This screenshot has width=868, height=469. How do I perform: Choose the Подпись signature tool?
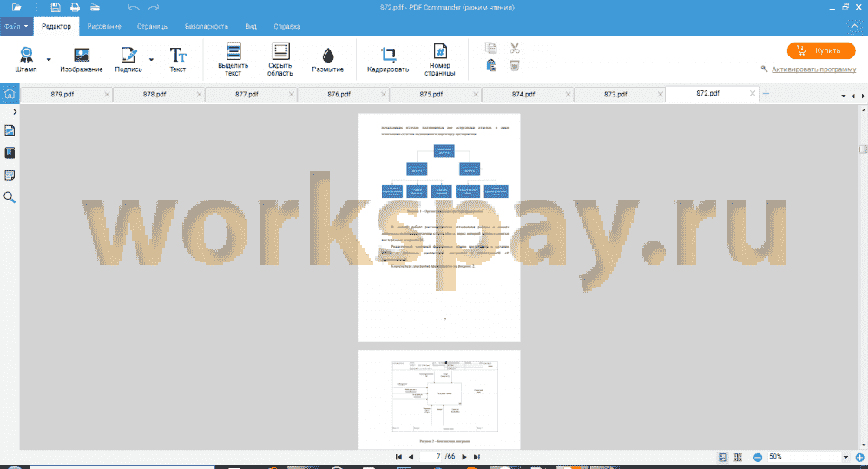click(128, 60)
